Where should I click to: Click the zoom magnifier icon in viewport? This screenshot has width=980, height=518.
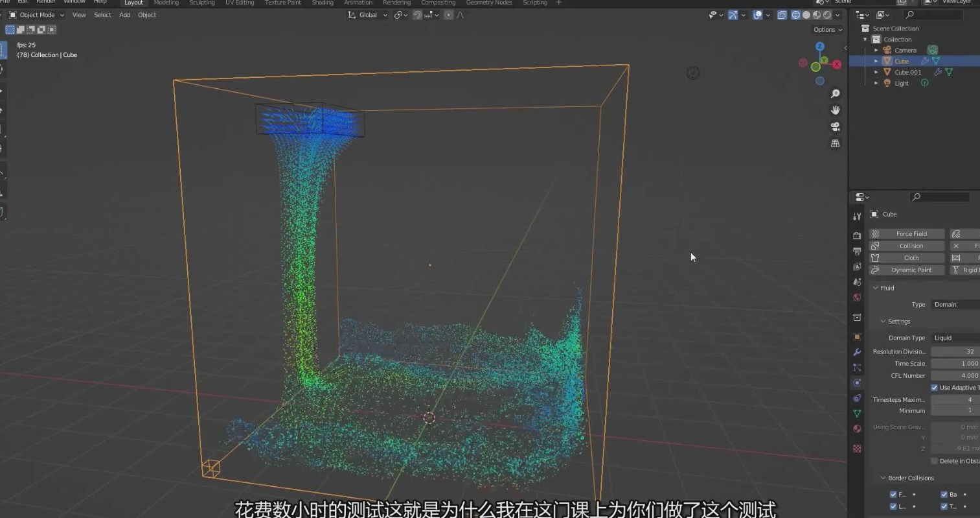pyautogui.click(x=835, y=94)
